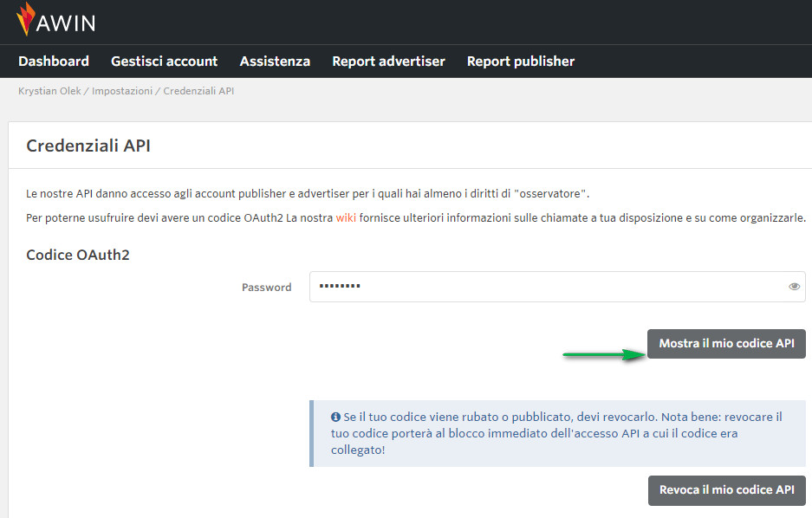Toggle password visibility with the eye icon
The width and height of the screenshot is (812, 518).
tap(794, 287)
